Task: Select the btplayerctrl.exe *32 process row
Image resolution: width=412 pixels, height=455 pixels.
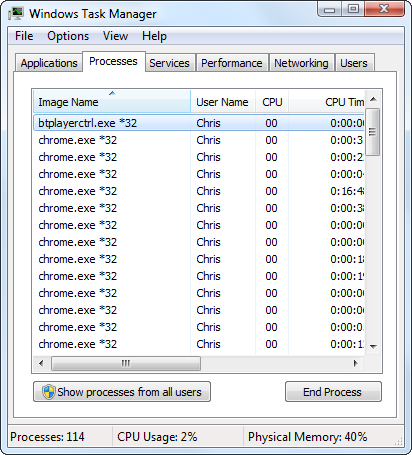Action: (x=199, y=123)
